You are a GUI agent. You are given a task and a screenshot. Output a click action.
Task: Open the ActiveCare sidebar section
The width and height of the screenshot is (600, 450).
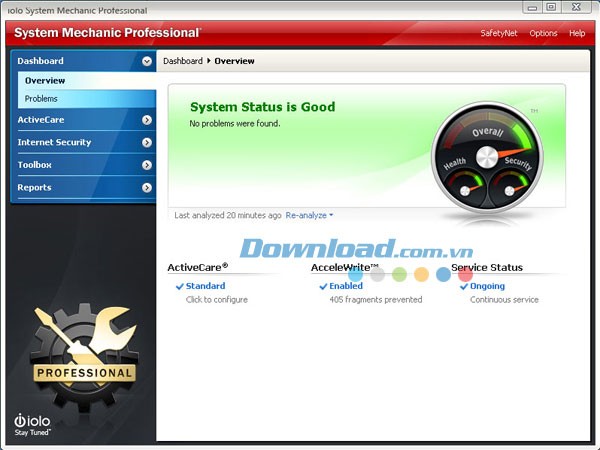pos(84,120)
